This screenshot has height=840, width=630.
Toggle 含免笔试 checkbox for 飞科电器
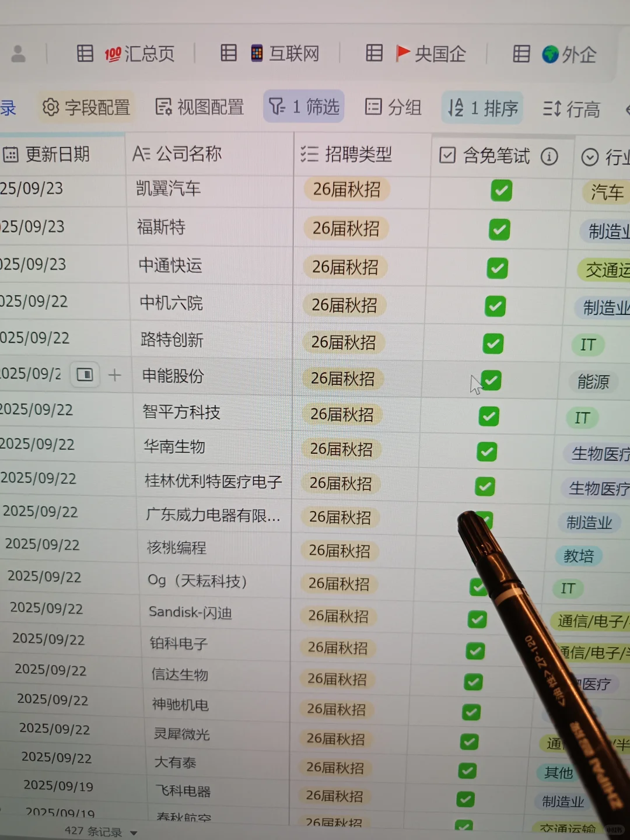(x=465, y=799)
